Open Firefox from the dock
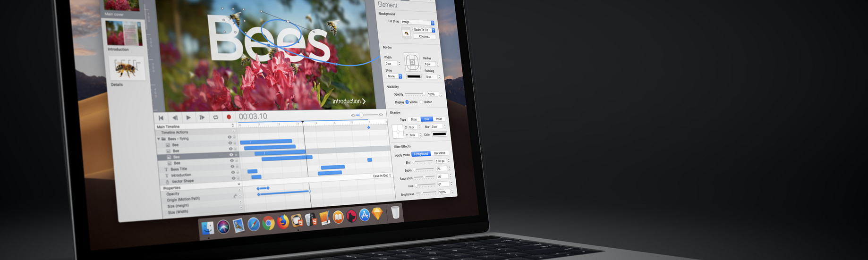This screenshot has width=868, height=260. 282,222
